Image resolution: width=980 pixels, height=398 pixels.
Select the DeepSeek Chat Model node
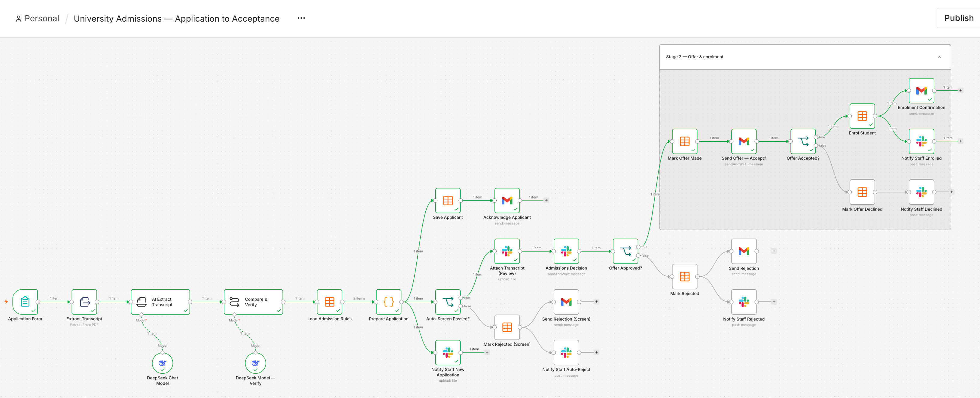coord(163,363)
